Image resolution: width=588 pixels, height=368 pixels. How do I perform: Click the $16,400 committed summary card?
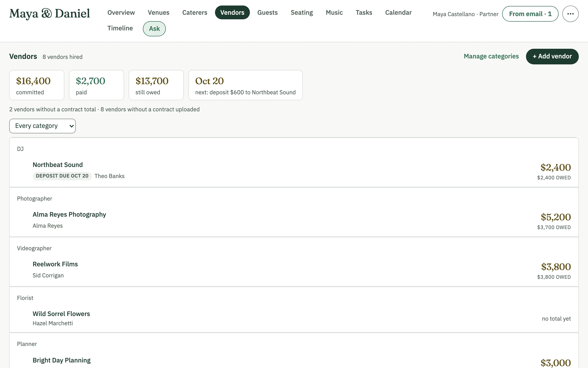pyautogui.click(x=37, y=85)
